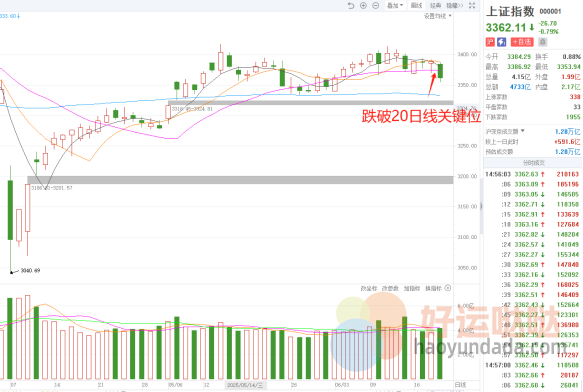Toggle 隐藏>> to hide the side panel
This screenshot has width=583, height=392.
(454, 6)
